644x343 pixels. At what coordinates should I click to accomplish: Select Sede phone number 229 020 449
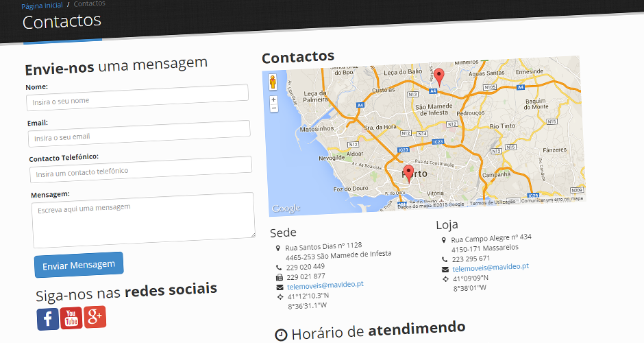306,267
